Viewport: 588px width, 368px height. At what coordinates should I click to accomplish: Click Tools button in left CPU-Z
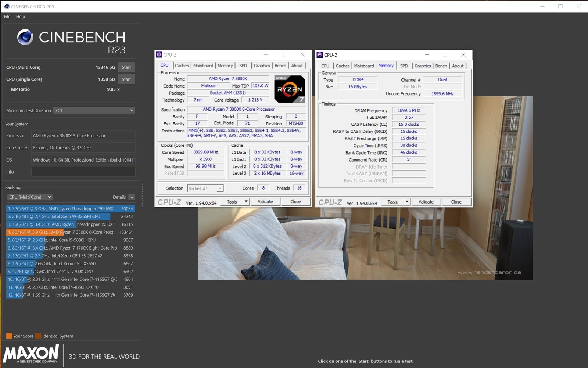232,202
